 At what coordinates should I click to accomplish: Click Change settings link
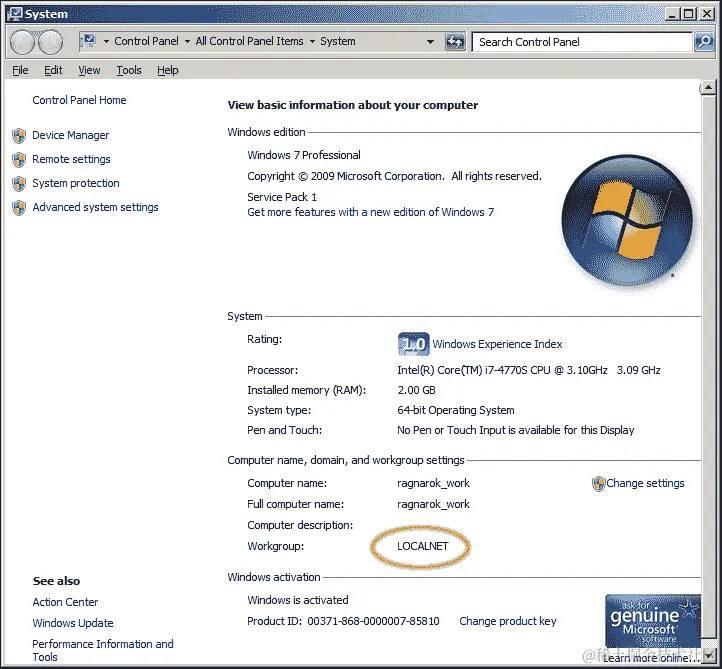645,483
